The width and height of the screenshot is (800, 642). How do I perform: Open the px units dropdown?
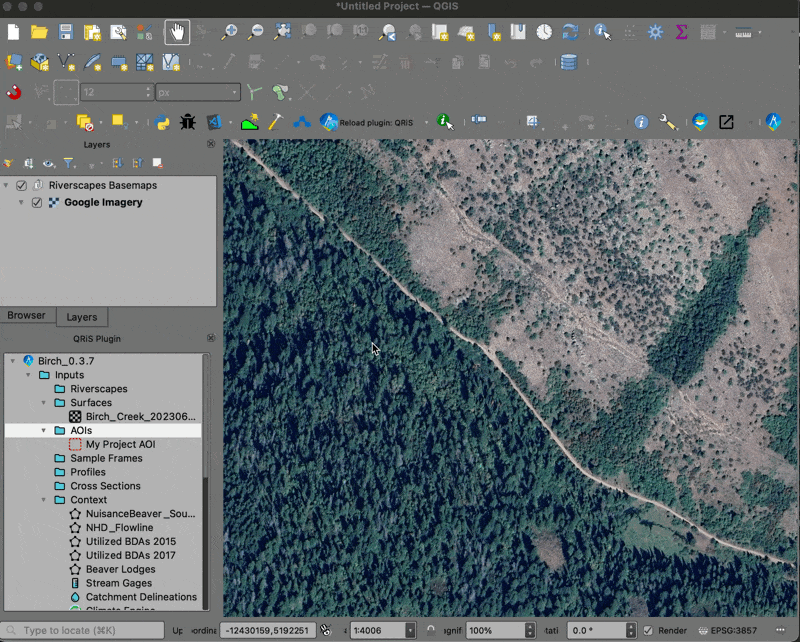pyautogui.click(x=198, y=92)
